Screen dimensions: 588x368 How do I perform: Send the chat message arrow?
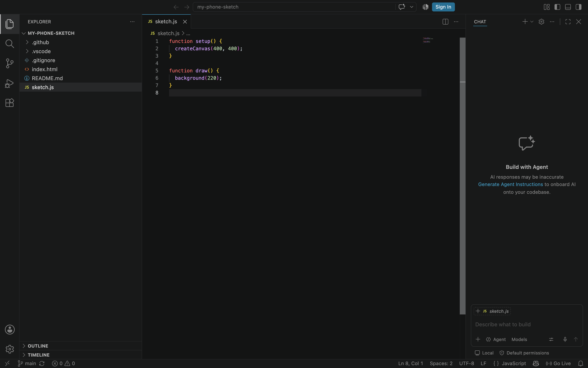click(x=576, y=339)
